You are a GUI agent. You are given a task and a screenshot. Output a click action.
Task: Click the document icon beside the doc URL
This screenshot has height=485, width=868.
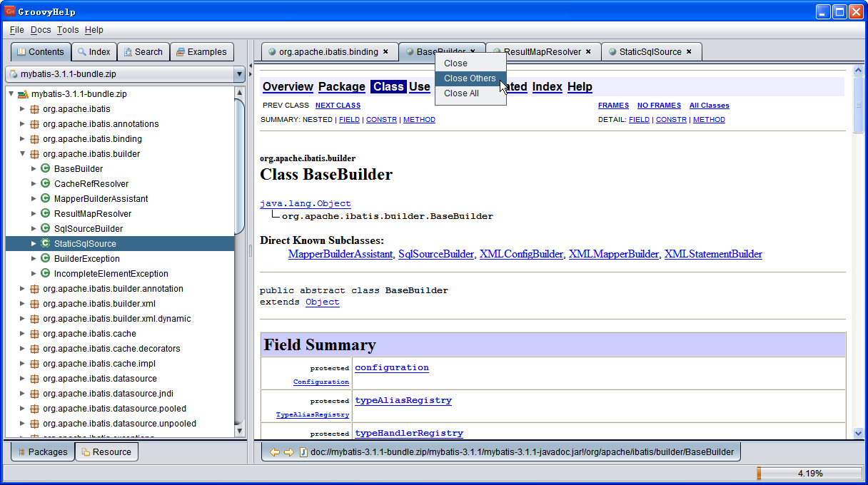(303, 452)
